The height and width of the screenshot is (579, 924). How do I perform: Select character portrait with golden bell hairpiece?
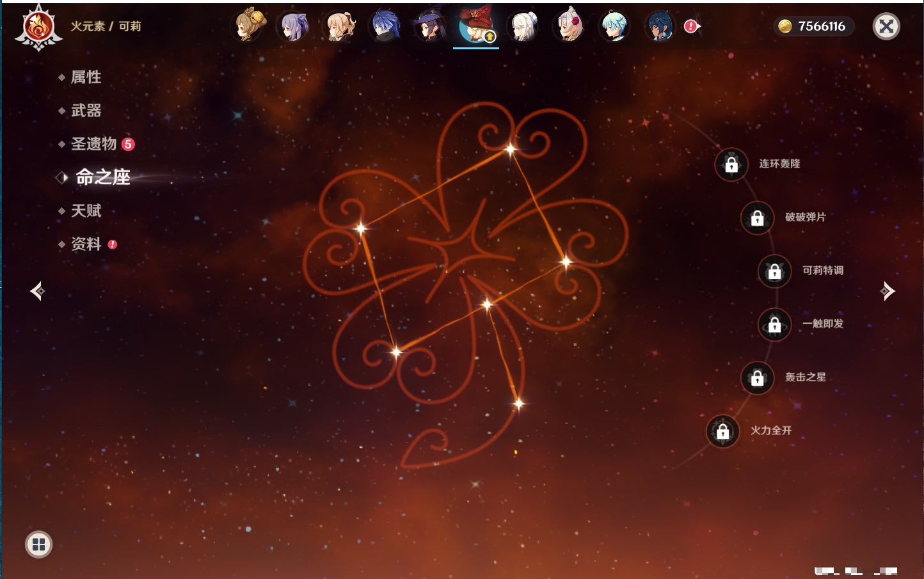click(248, 26)
